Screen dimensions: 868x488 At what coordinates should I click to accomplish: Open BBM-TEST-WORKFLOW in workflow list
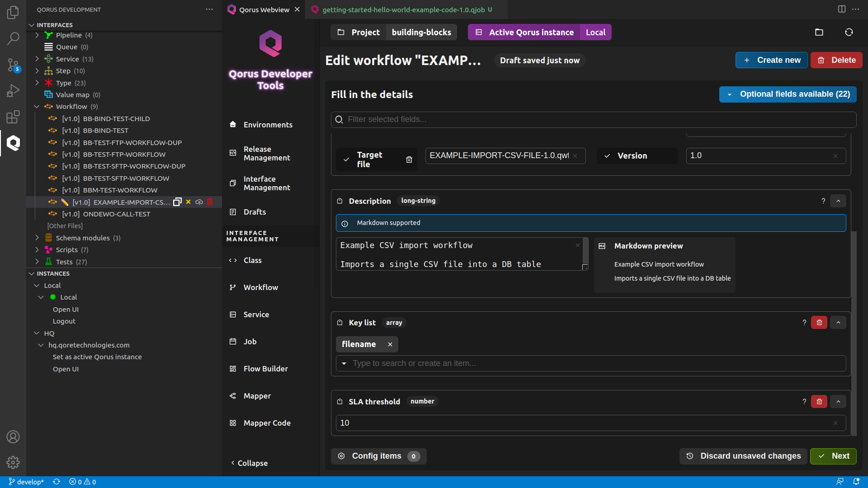click(120, 190)
